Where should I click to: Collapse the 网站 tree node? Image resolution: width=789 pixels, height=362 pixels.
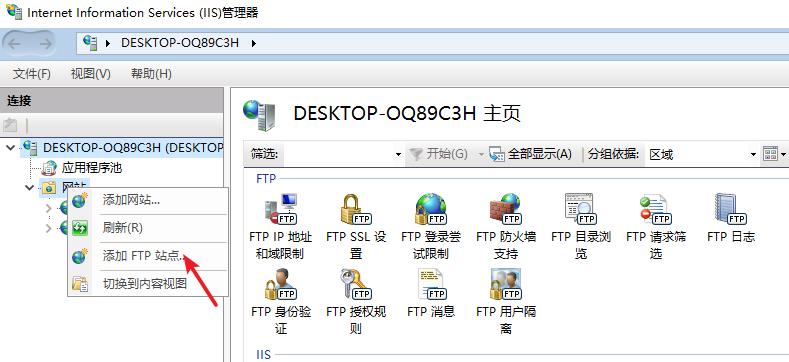[29, 188]
